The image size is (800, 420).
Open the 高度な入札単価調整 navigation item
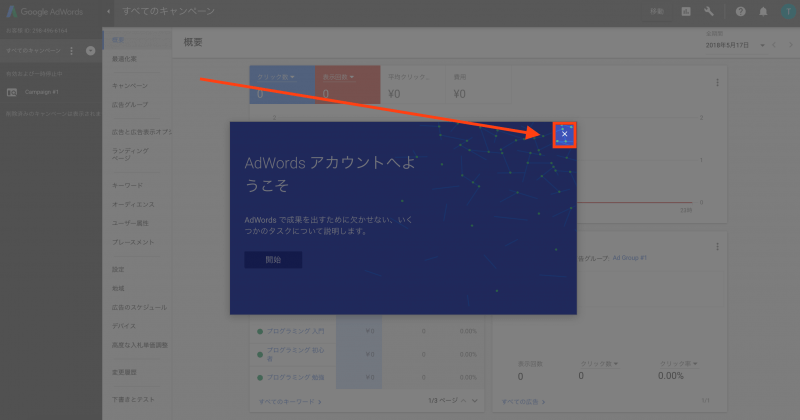[140, 345]
